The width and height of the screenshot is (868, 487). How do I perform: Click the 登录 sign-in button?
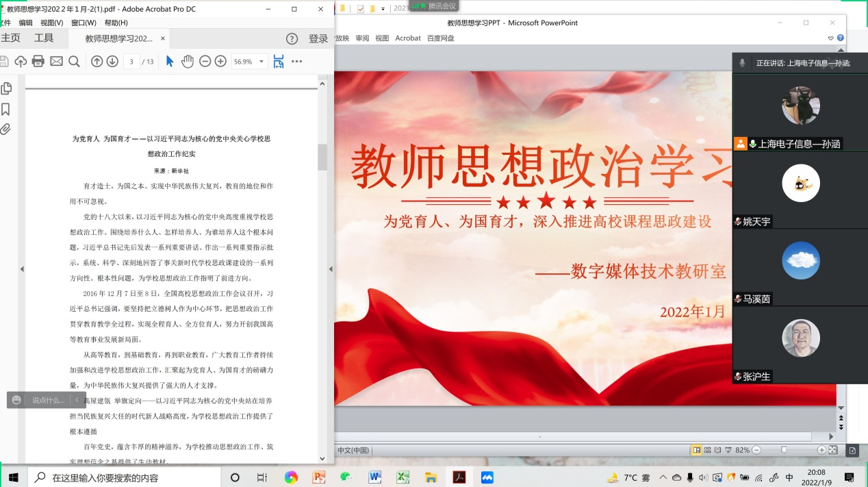318,39
